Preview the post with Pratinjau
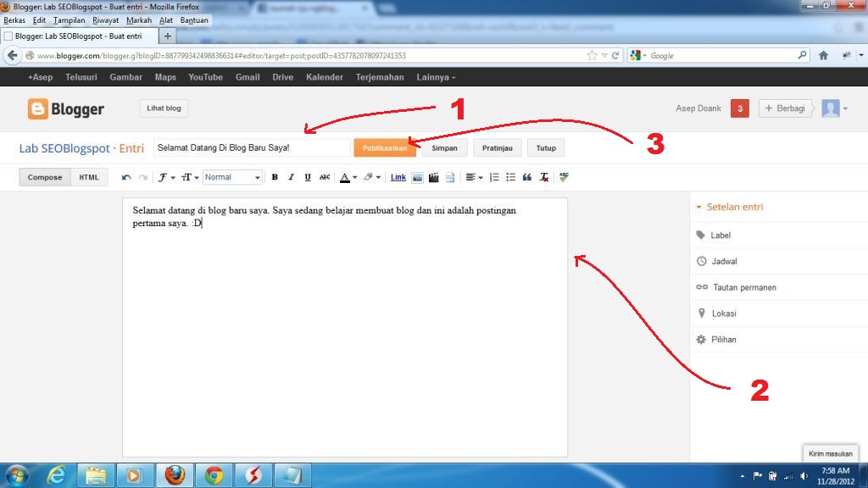This screenshot has width=868, height=488. (497, 147)
